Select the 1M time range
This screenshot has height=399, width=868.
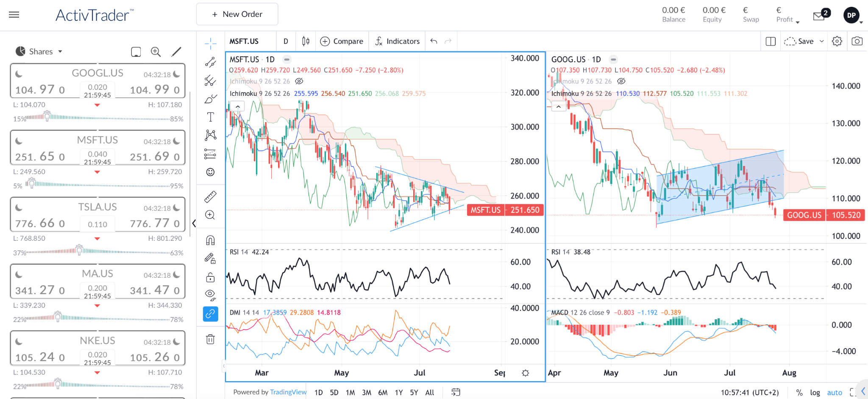[x=350, y=393]
